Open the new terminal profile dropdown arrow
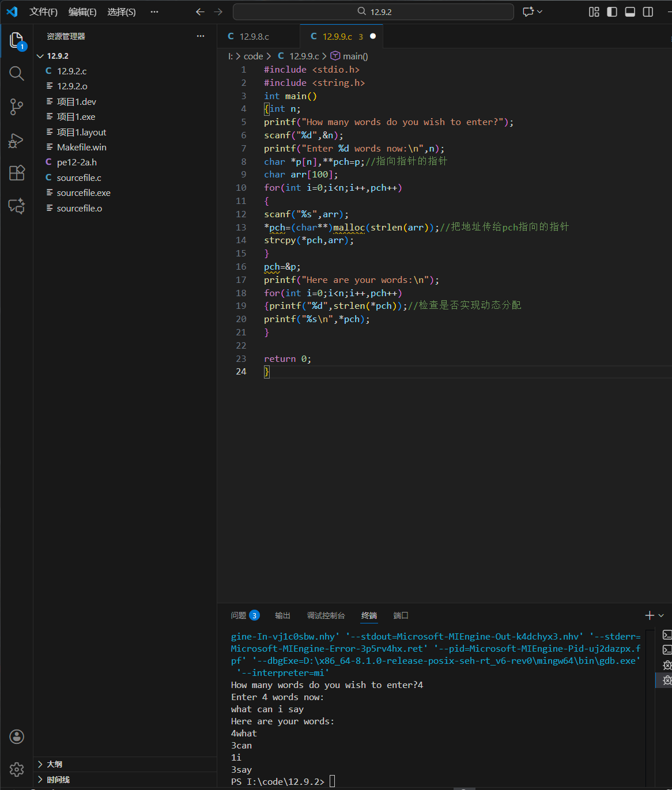This screenshot has height=790, width=672. (661, 615)
